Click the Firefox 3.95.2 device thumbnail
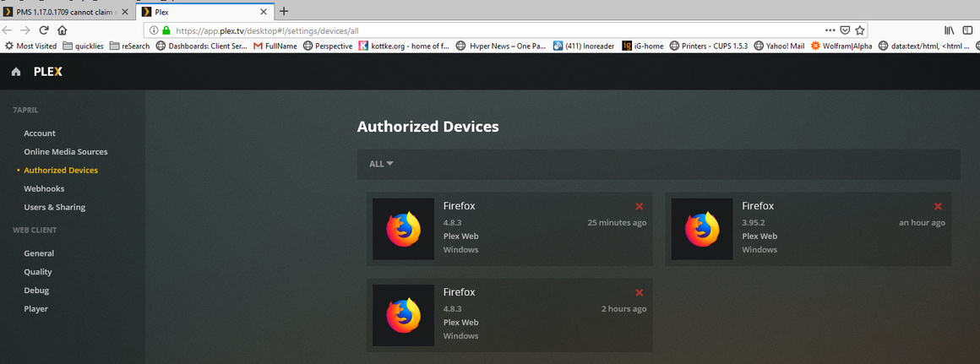The height and width of the screenshot is (364, 980). click(702, 229)
